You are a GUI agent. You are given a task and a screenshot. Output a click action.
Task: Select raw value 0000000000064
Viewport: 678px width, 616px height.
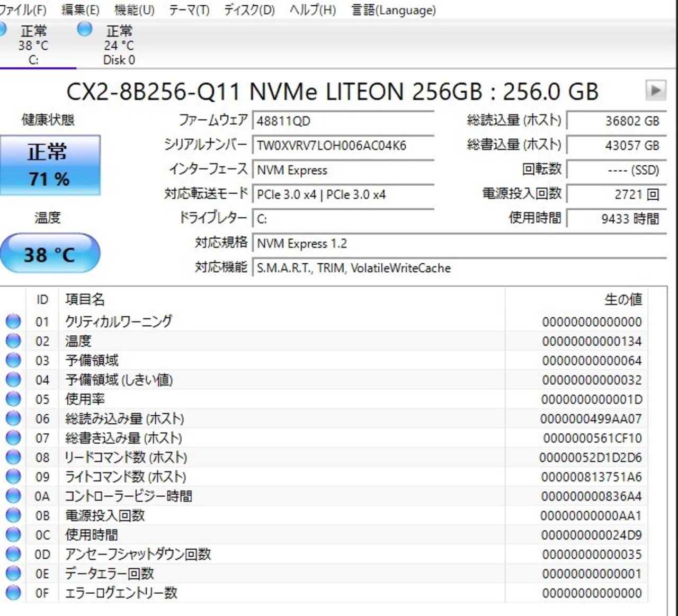pyautogui.click(x=592, y=361)
